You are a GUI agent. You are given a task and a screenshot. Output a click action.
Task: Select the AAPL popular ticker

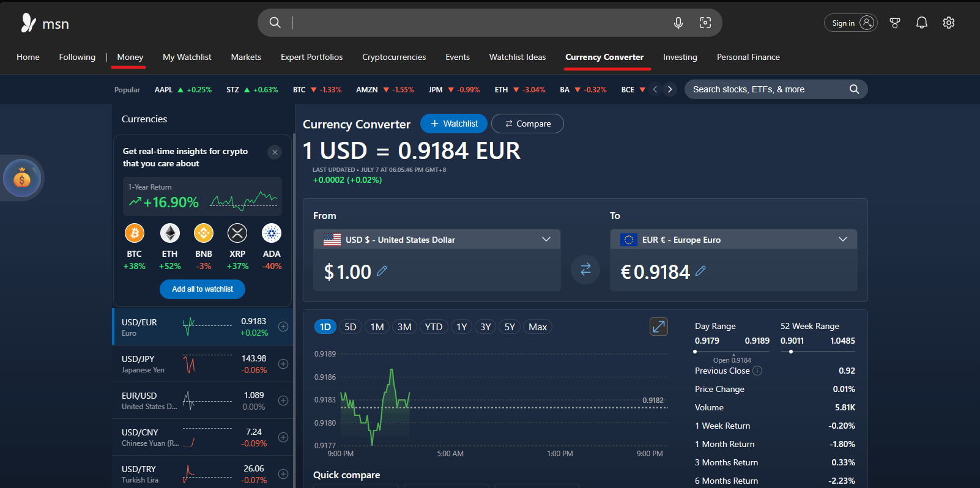pos(183,89)
